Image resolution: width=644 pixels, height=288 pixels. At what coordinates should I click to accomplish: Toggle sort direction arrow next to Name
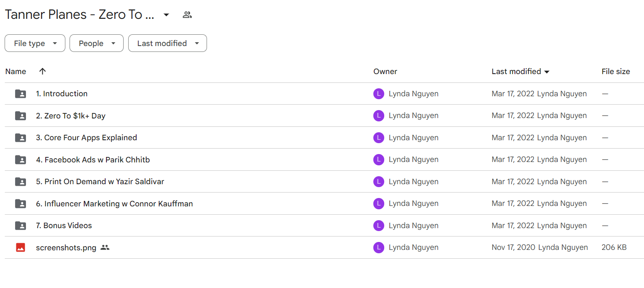pos(42,71)
